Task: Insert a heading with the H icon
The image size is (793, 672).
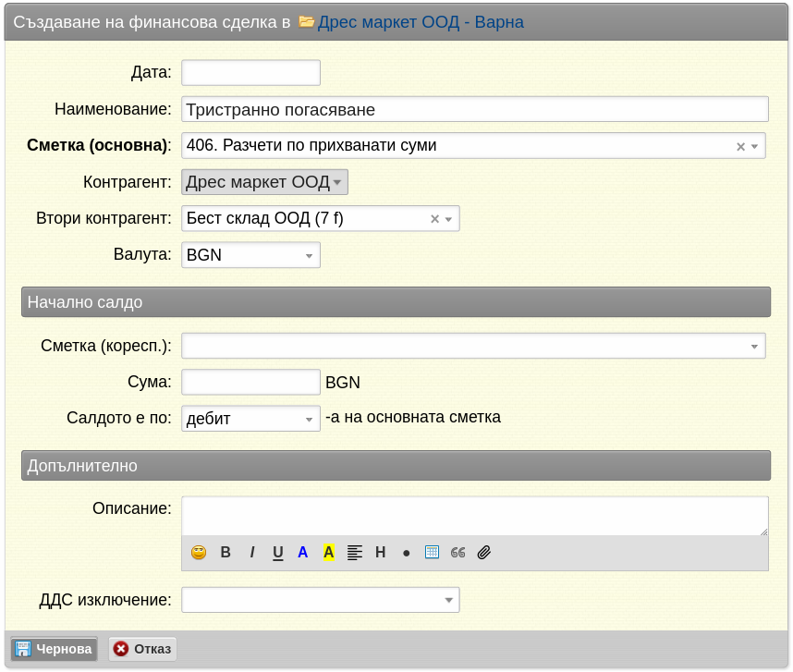Action: click(380, 552)
